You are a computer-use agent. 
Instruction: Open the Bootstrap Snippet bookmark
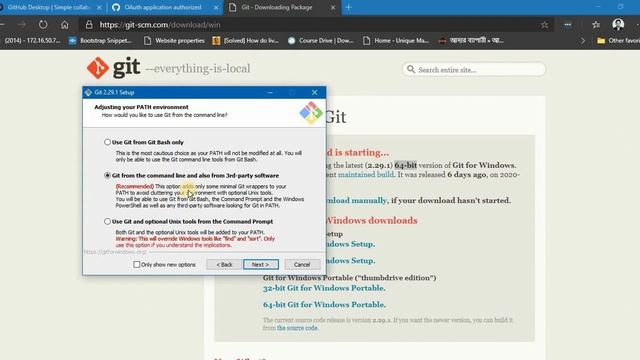[100, 40]
